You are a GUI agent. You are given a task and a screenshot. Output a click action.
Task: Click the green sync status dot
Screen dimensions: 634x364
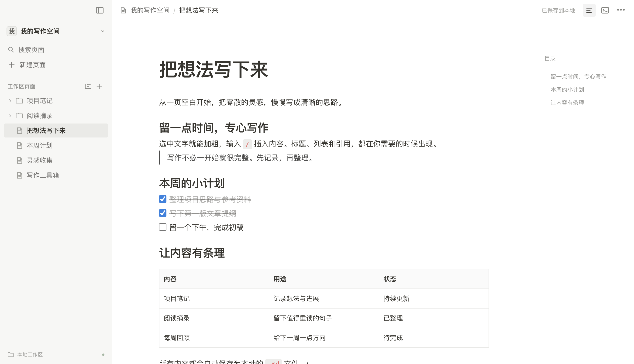[x=103, y=354]
